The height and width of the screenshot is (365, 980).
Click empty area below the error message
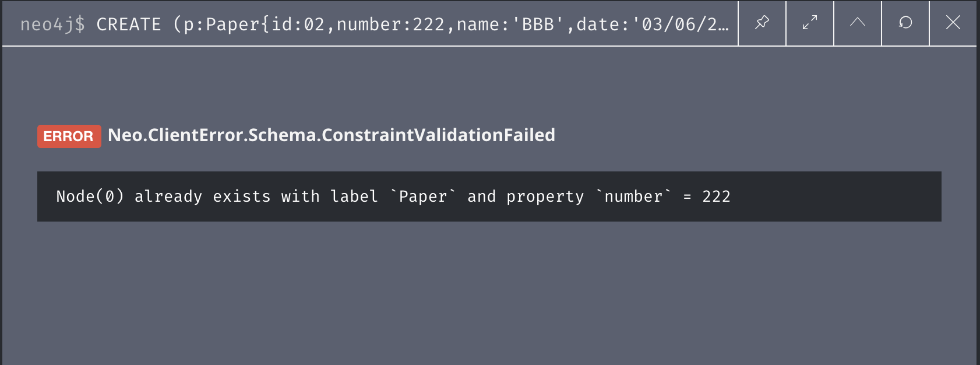[489, 292]
